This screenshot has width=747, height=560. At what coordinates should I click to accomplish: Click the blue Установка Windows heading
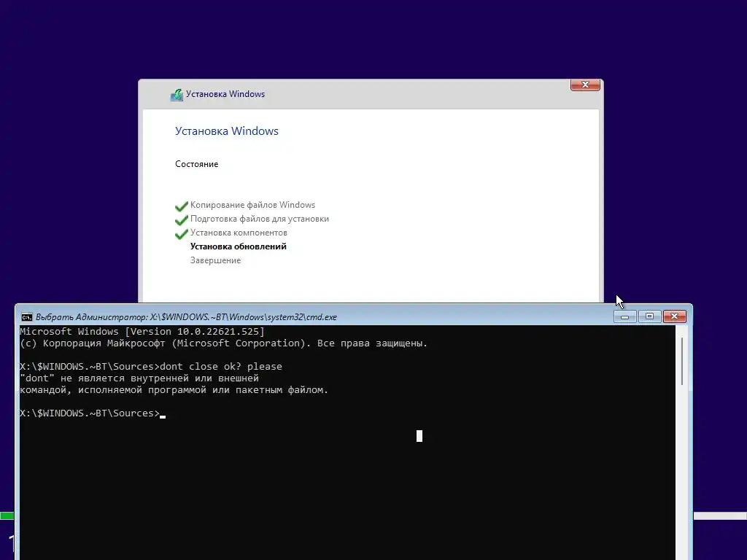[x=227, y=131]
